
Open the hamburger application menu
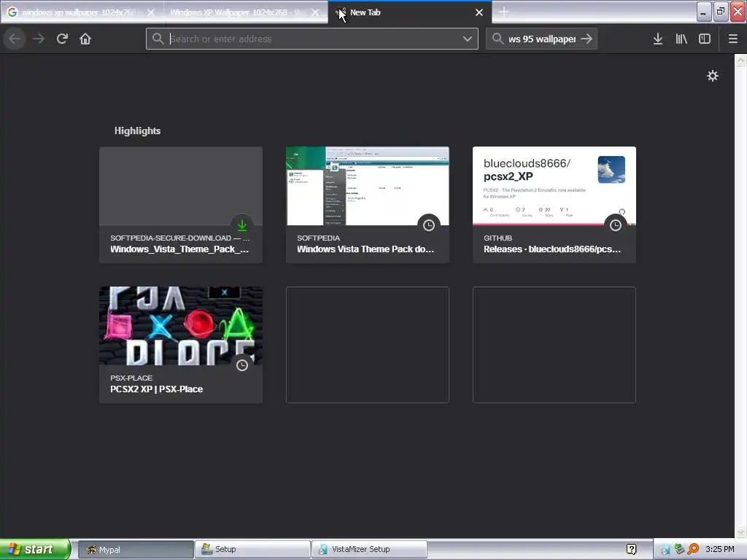pyautogui.click(x=732, y=39)
